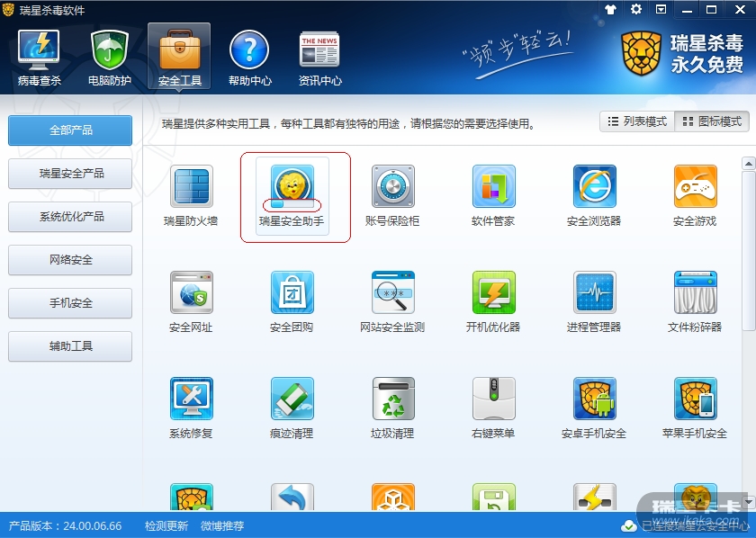Show the 系统优化产品 category
The height and width of the screenshot is (538, 756).
point(70,217)
